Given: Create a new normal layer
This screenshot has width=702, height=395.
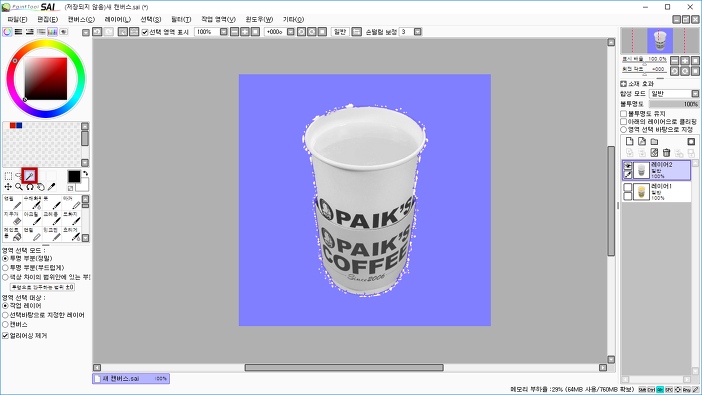Looking at the screenshot, I should [629, 142].
